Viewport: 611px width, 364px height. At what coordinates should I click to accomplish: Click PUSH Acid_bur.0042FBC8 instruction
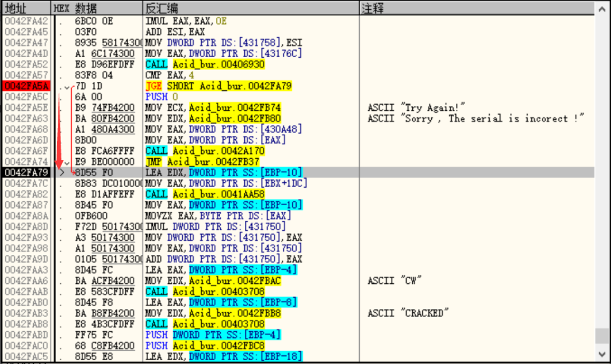click(205, 346)
